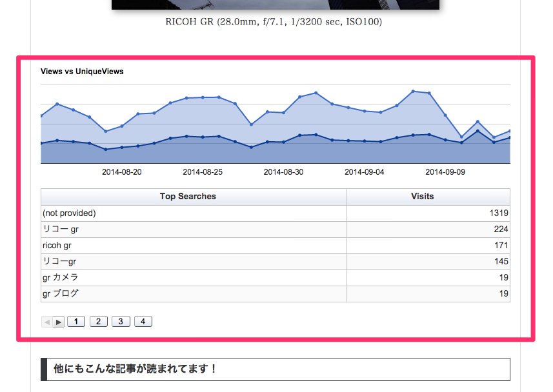Click the RICOH GR photo caption

coord(274,22)
